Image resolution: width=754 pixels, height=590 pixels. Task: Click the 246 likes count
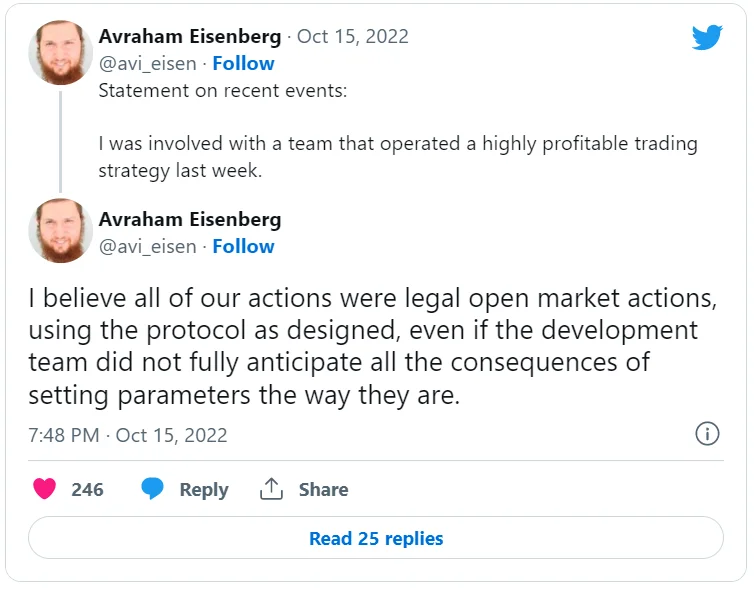[x=87, y=489]
